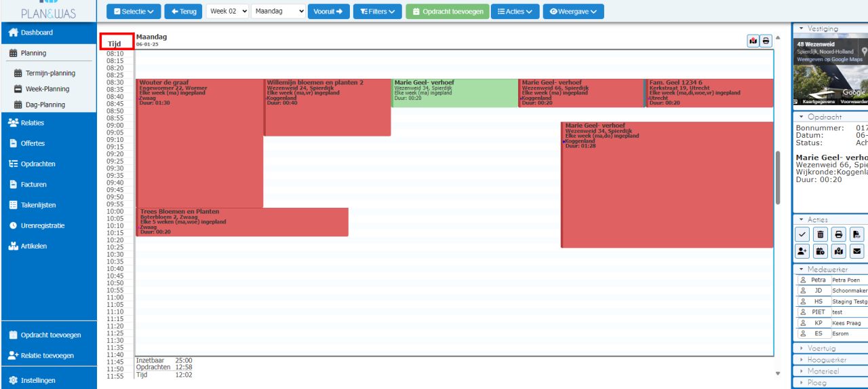Open Week-Planning in the sidebar

tap(48, 89)
